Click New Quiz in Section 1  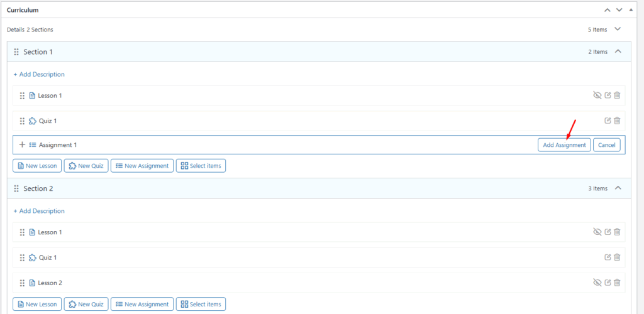(x=86, y=166)
